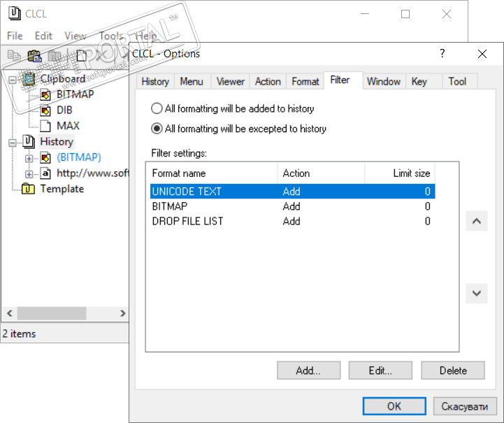Select the History tree label
The height and width of the screenshot is (423, 504).
(57, 142)
